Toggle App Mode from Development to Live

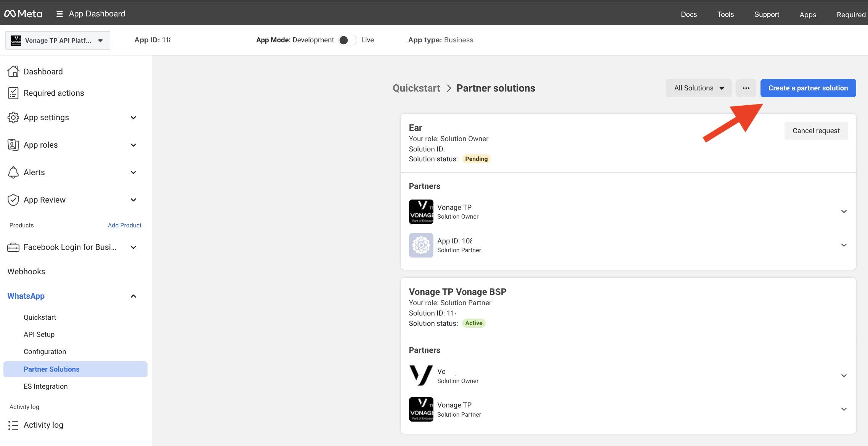pos(347,40)
